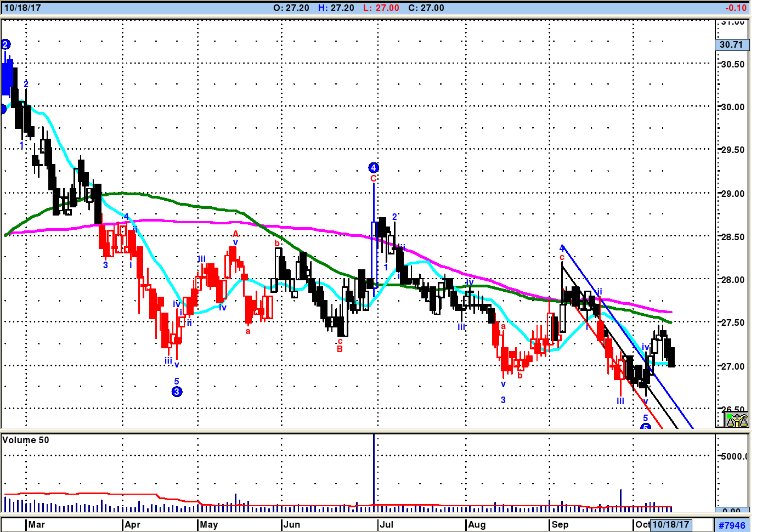Click the Close value C: 27.00

click(426, 8)
